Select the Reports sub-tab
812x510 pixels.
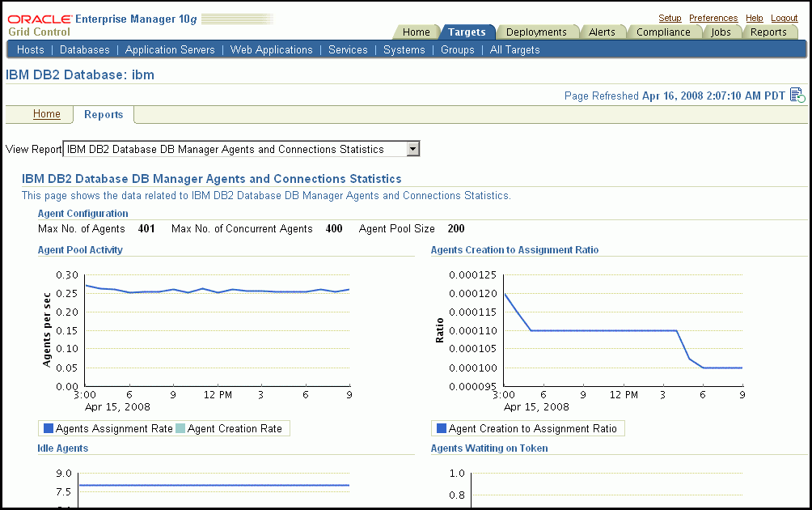[104, 114]
